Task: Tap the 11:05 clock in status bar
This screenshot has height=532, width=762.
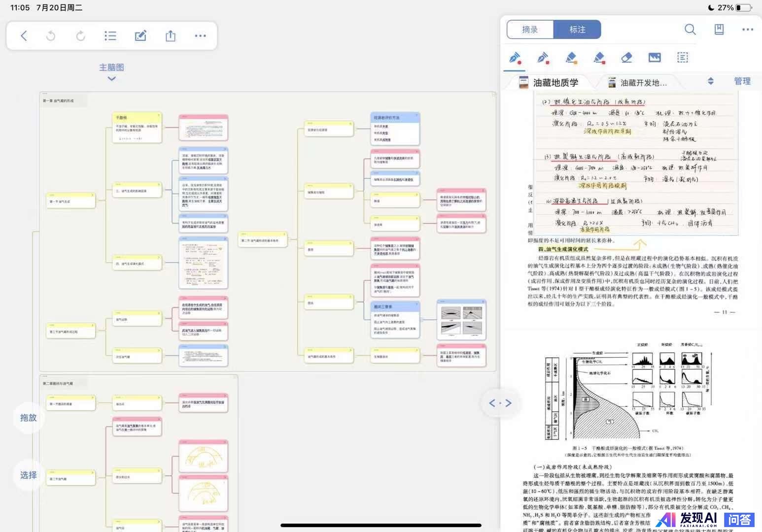Action: tap(20, 7)
